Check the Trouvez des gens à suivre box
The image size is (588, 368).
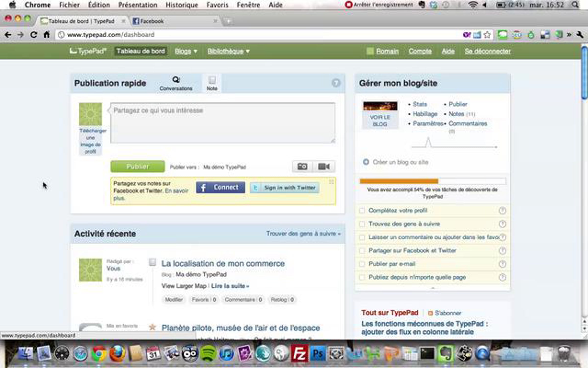tap(362, 224)
